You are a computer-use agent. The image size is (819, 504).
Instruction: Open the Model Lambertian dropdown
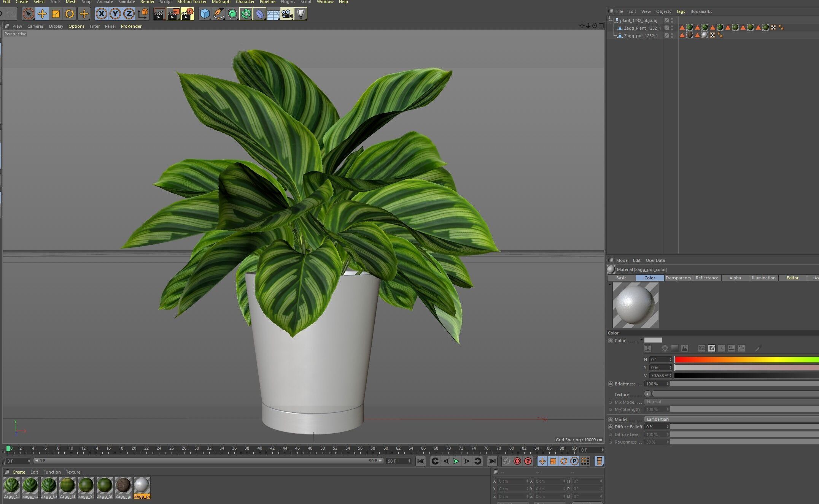[732, 419]
